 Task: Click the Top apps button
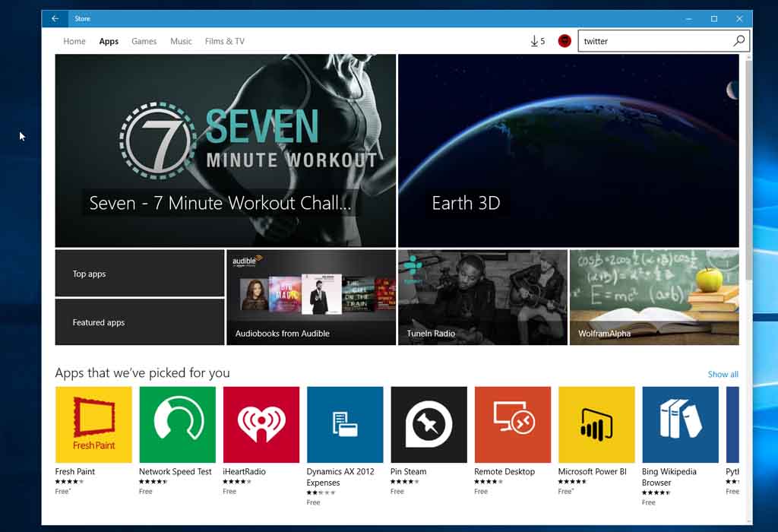tap(140, 274)
